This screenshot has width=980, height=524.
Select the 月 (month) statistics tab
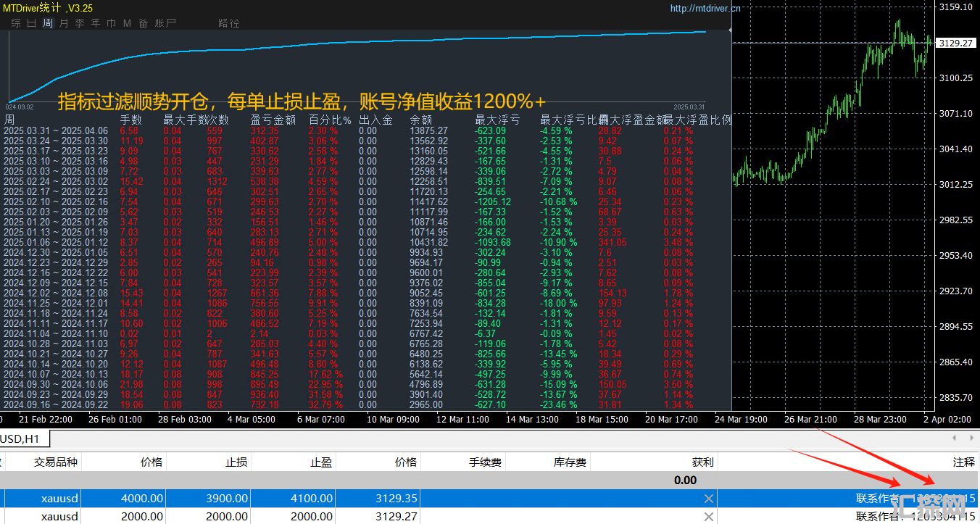[x=64, y=23]
